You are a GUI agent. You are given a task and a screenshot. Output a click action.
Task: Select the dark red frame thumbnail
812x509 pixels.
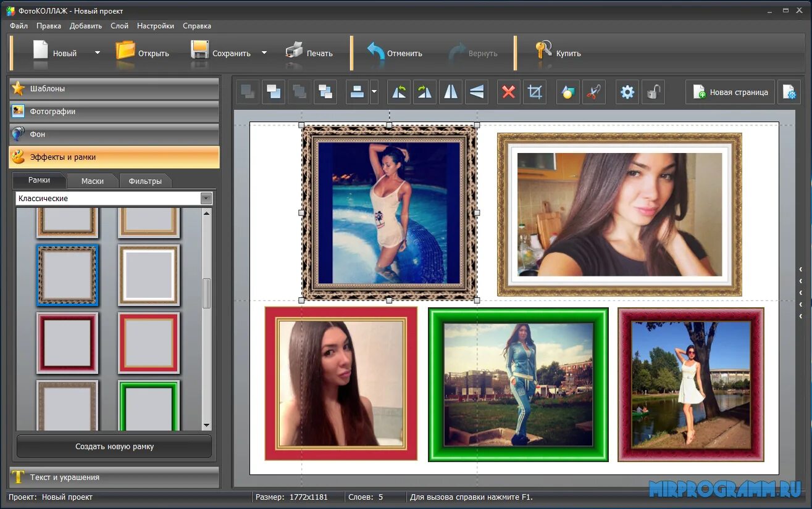[67, 343]
